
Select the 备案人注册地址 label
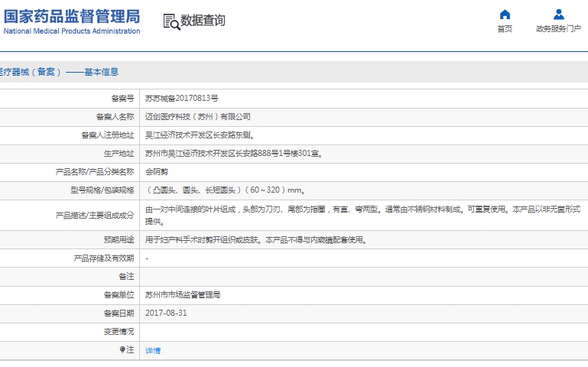coord(108,135)
